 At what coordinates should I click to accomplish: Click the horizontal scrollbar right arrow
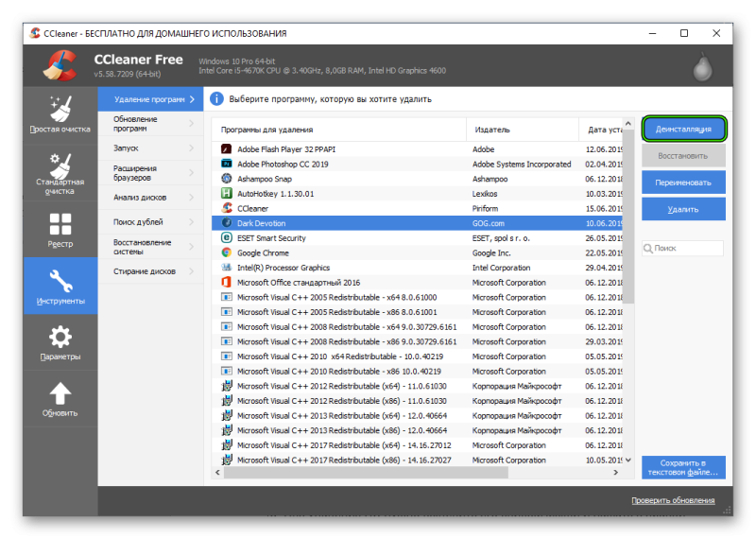tap(616, 473)
